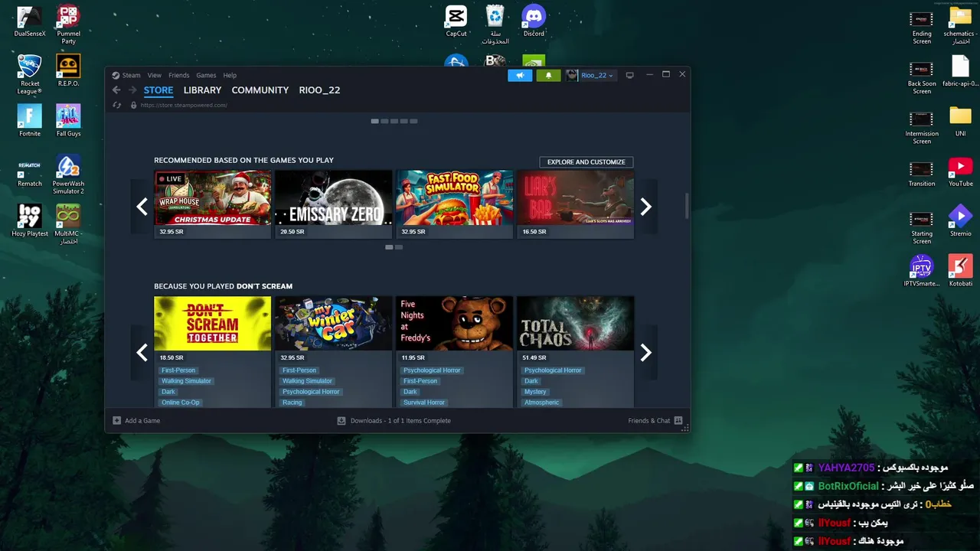Click the Explore and Customize button

coord(586,162)
